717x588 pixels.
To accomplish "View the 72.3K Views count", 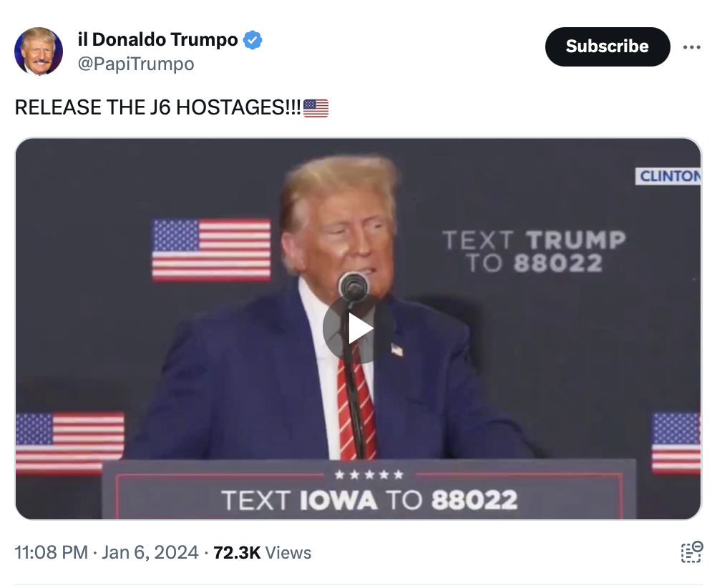I will (x=262, y=552).
